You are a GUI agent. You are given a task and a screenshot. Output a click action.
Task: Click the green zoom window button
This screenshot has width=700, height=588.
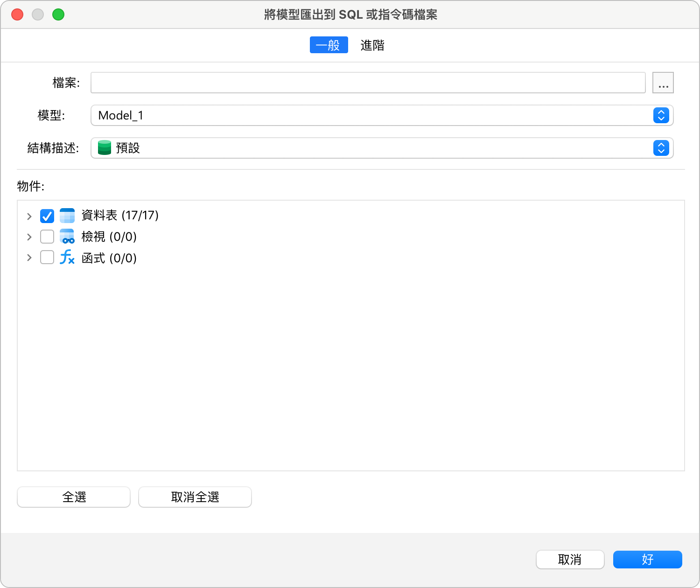[58, 14]
